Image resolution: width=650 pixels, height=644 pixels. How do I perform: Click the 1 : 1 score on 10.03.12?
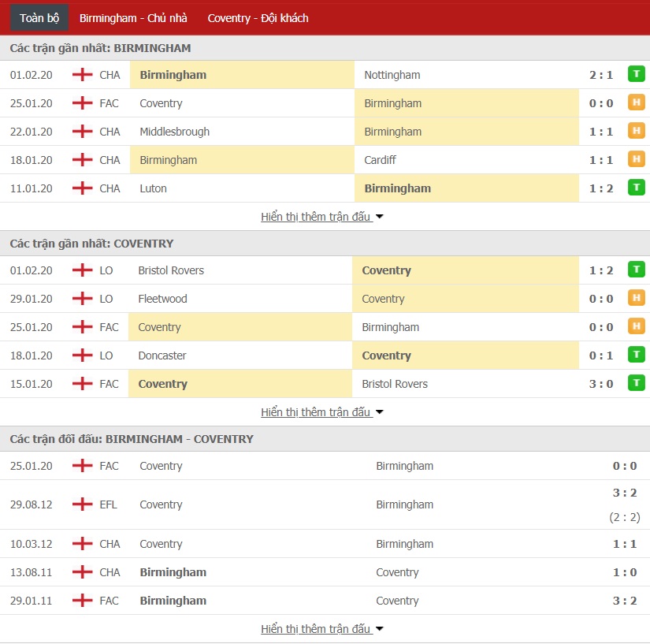(625, 544)
